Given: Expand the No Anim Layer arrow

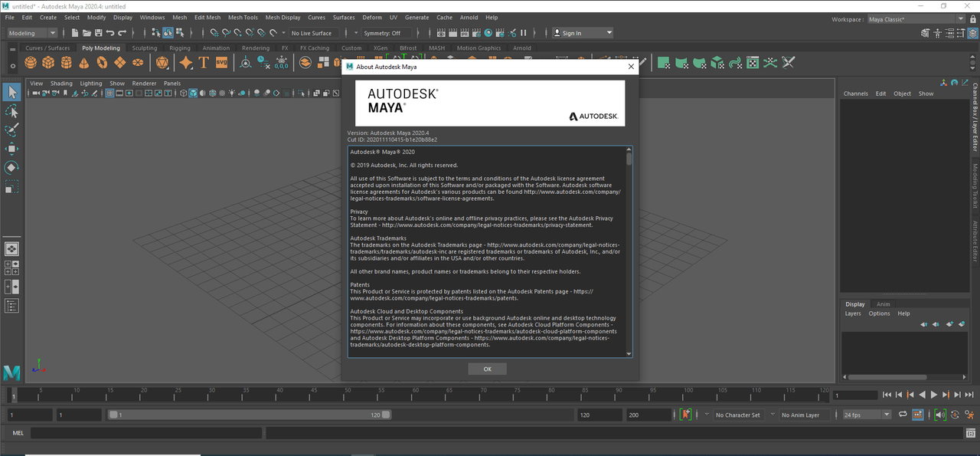Looking at the screenshot, I should [x=773, y=414].
